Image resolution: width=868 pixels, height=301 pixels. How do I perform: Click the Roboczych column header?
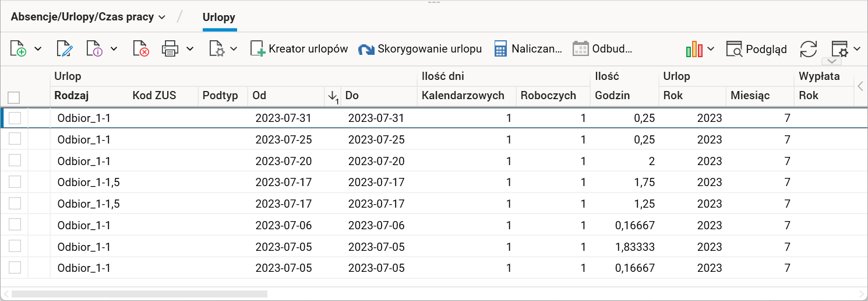click(x=548, y=96)
